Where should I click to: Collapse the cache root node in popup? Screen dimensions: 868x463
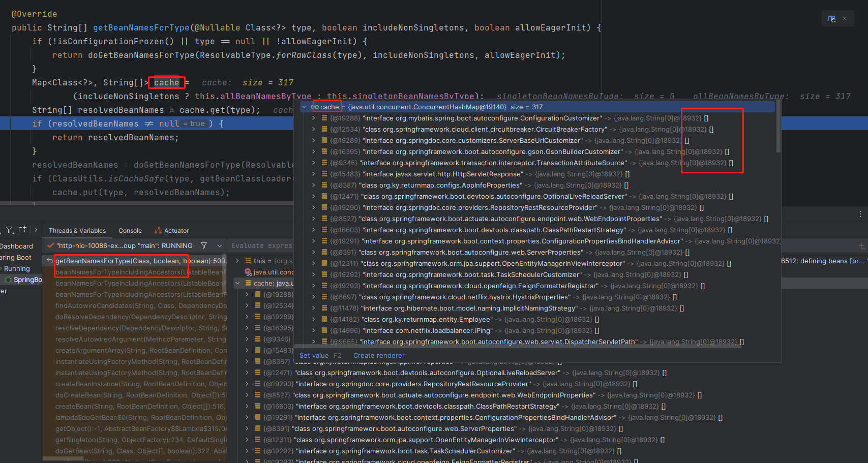pos(304,107)
